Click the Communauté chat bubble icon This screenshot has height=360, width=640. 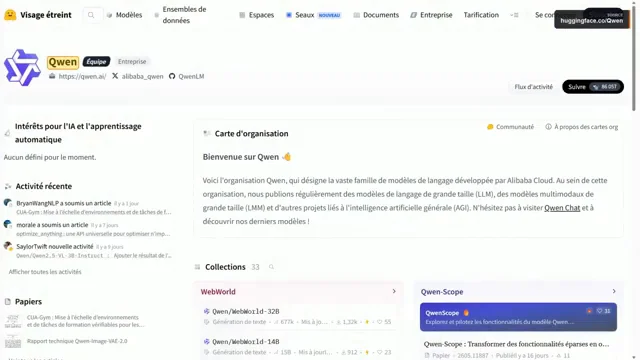pyautogui.click(x=490, y=127)
